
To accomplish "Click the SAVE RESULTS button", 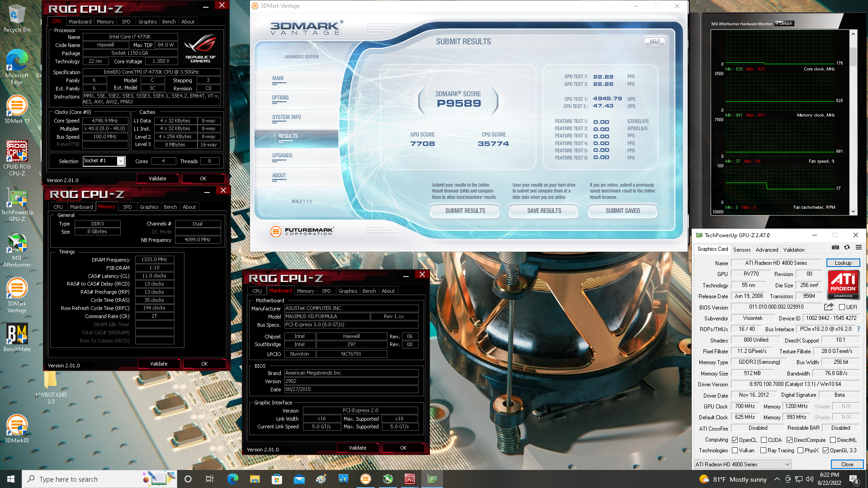I will click(x=544, y=211).
